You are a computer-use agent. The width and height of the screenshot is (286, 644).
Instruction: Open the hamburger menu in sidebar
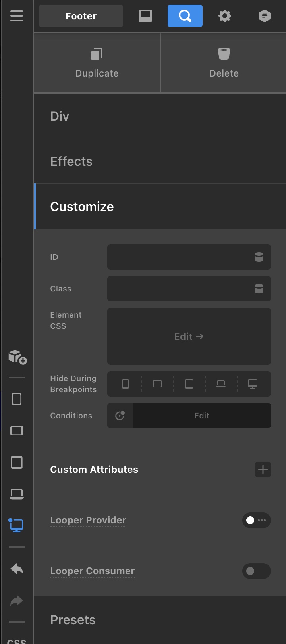(17, 16)
